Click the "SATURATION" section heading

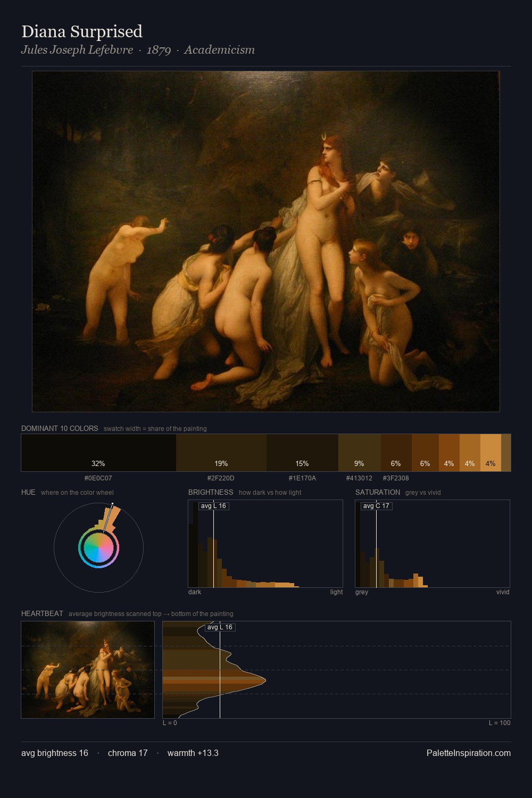[378, 492]
